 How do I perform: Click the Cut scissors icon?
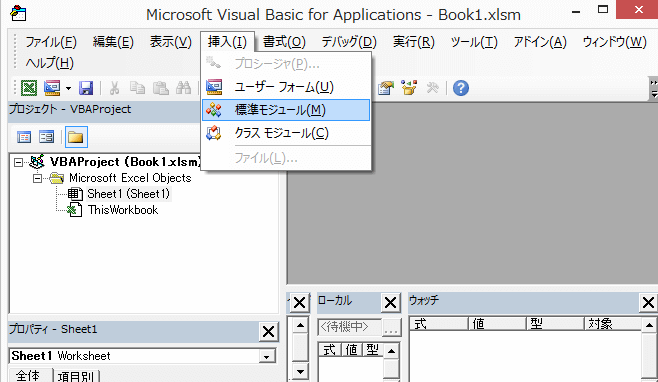(114, 88)
